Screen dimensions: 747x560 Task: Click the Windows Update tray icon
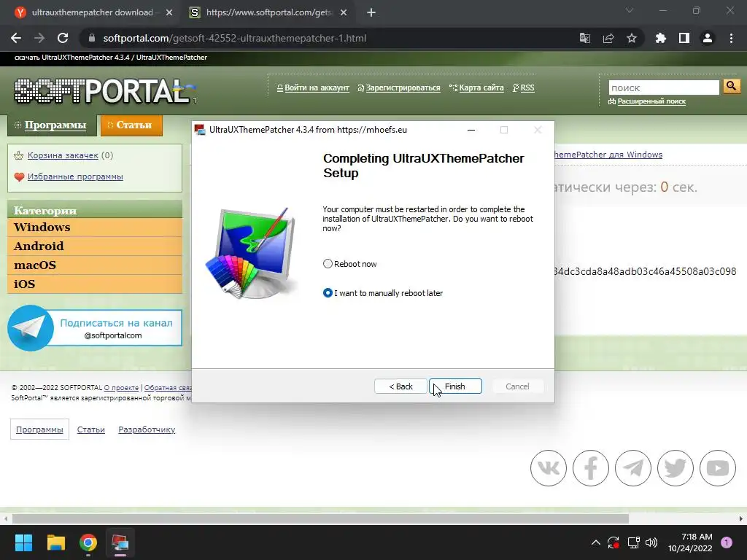(614, 542)
